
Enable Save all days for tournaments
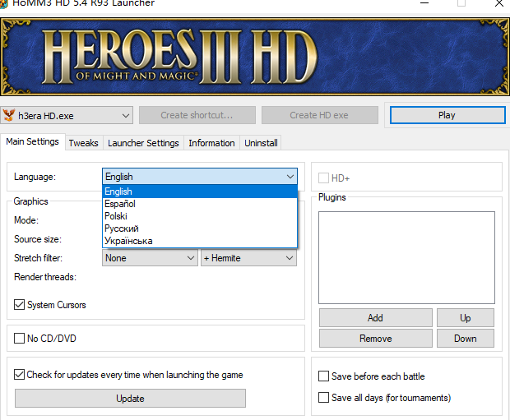coord(323,397)
